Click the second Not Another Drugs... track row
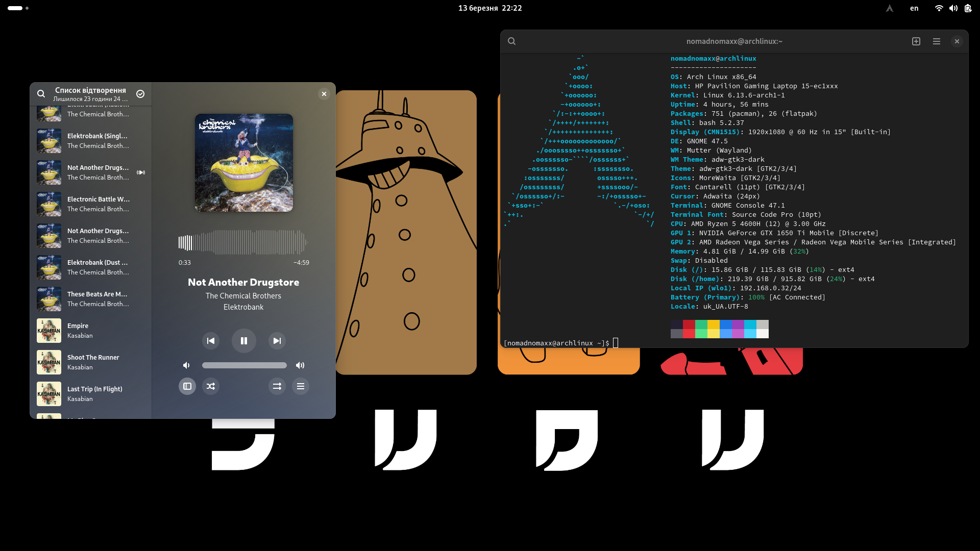 pyautogui.click(x=91, y=236)
